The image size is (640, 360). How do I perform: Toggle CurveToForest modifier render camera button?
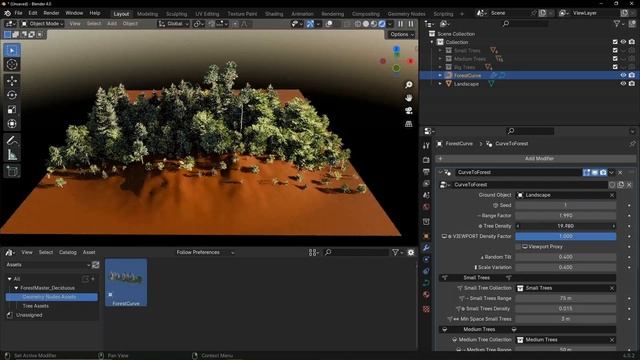click(x=603, y=173)
